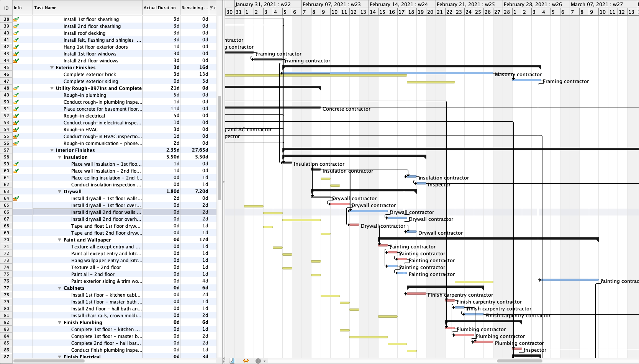Image resolution: width=639 pixels, height=364 pixels.
Task: Click completed checkmark icon for row 48
Action: pos(16,88)
